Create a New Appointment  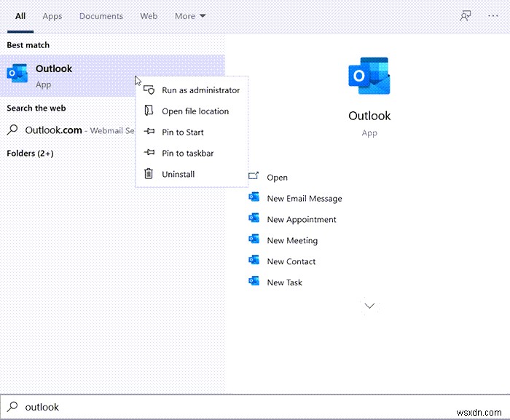pyautogui.click(x=302, y=219)
